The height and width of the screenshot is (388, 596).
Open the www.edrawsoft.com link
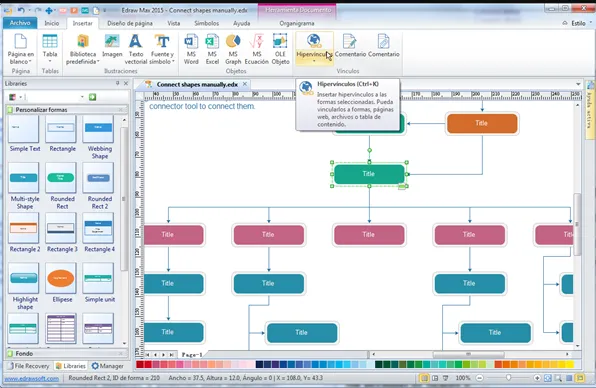pos(32,378)
